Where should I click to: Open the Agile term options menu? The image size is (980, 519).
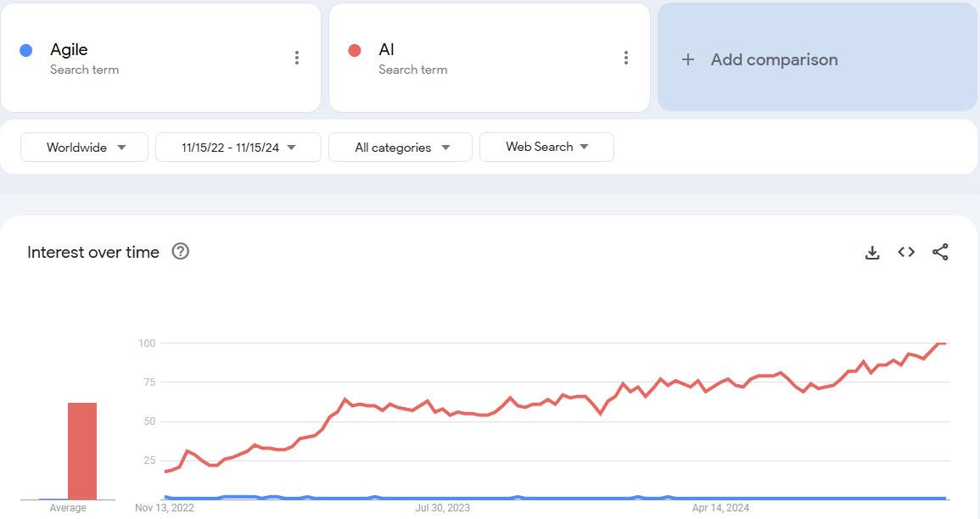click(297, 58)
